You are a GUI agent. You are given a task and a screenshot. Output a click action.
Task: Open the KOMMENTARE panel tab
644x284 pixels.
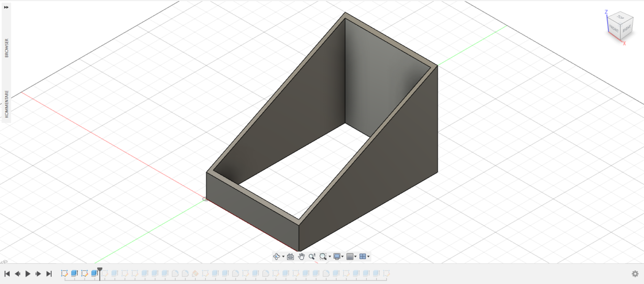(x=6, y=104)
